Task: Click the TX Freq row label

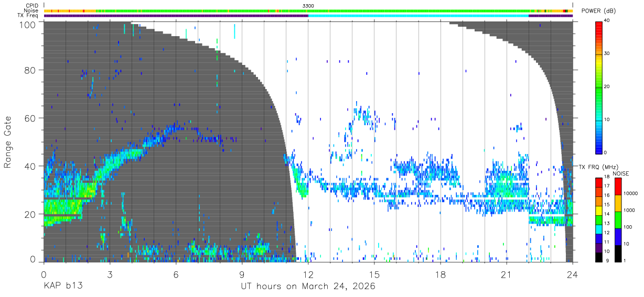Action: click(28, 15)
